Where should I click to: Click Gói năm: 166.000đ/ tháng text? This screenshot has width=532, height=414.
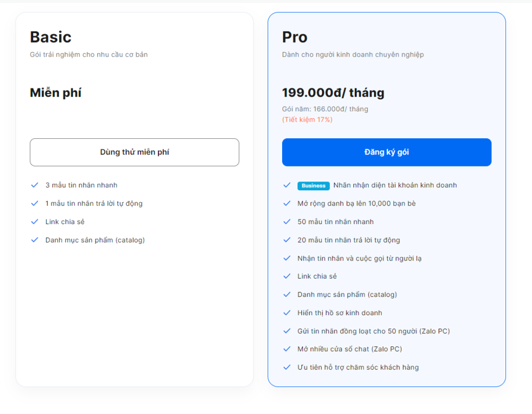click(325, 109)
